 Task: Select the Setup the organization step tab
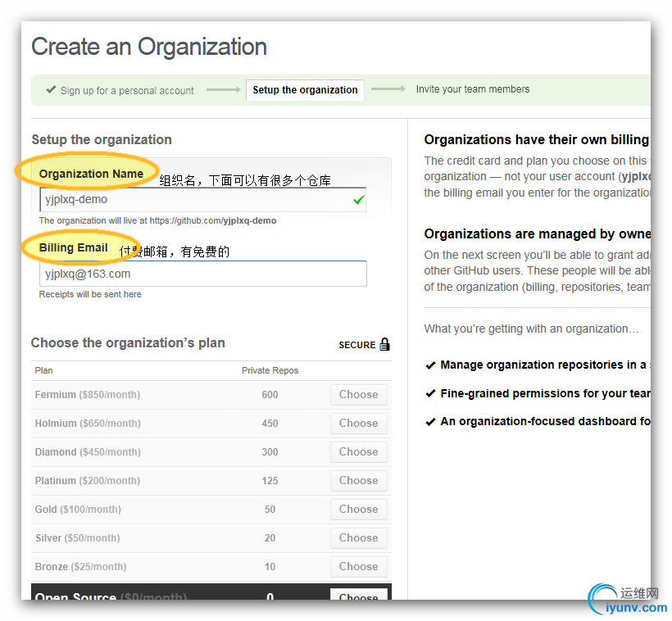(305, 90)
